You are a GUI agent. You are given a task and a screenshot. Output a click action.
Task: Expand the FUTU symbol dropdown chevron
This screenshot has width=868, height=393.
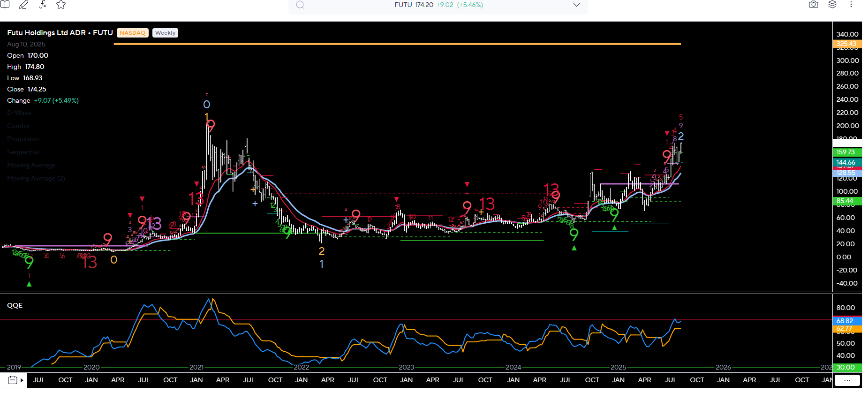coord(577,5)
